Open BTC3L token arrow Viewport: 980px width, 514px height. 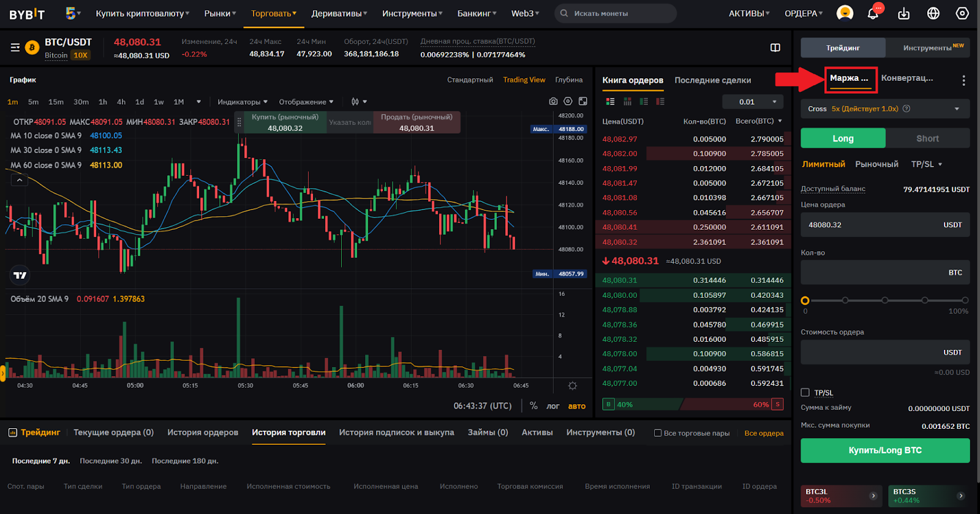[873, 496]
